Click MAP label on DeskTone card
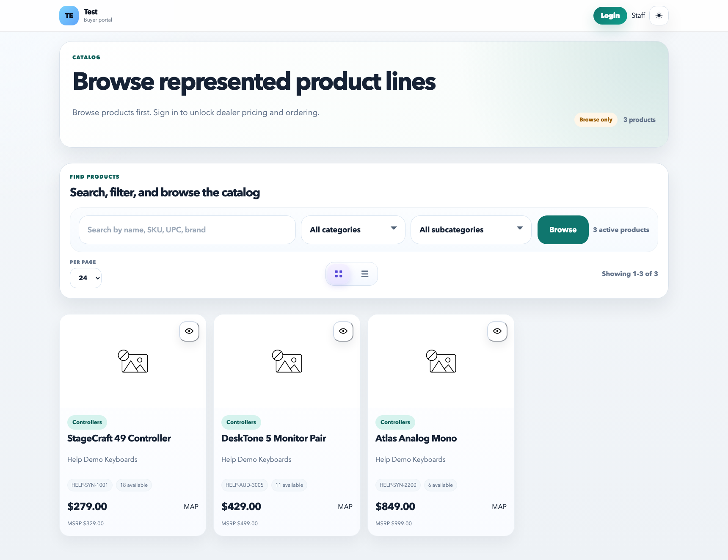Image resolution: width=728 pixels, height=560 pixels. coord(345,507)
